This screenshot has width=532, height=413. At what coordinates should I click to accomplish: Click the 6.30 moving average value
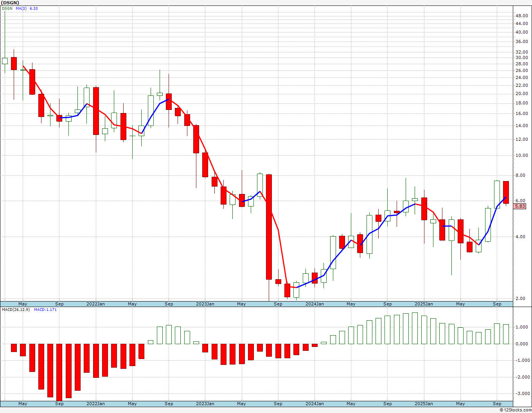tap(34, 9)
